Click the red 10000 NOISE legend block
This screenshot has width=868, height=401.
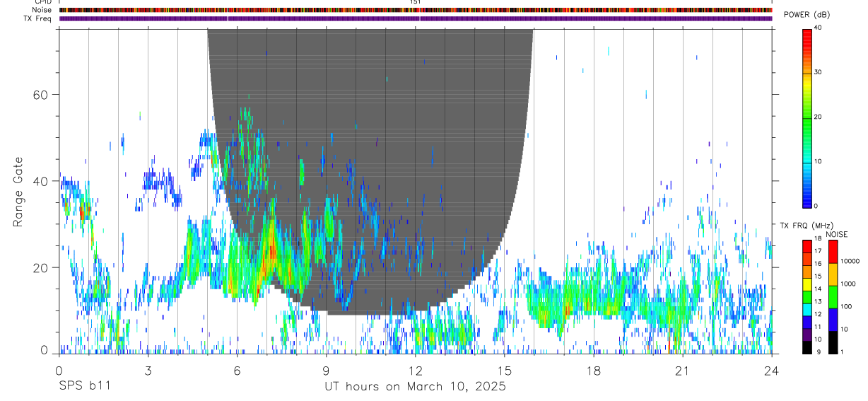[x=834, y=252]
